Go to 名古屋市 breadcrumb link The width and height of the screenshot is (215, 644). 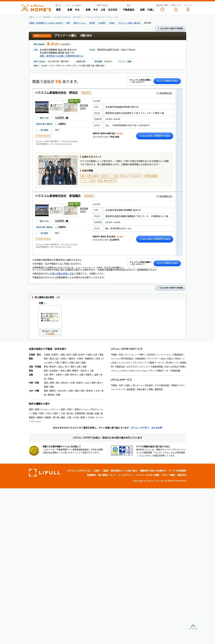[102, 23]
